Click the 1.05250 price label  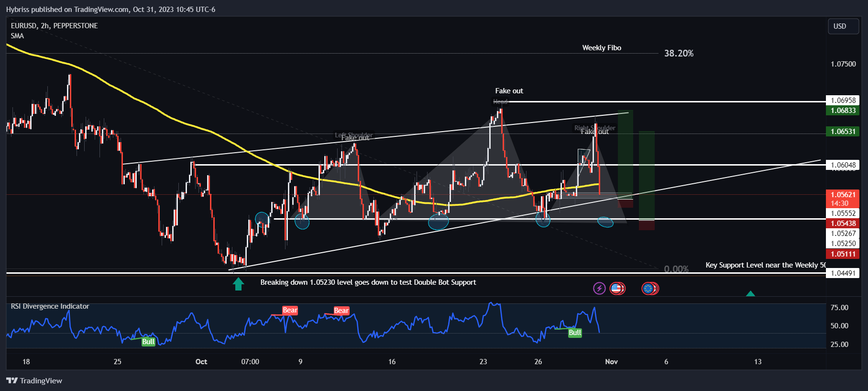coord(843,244)
